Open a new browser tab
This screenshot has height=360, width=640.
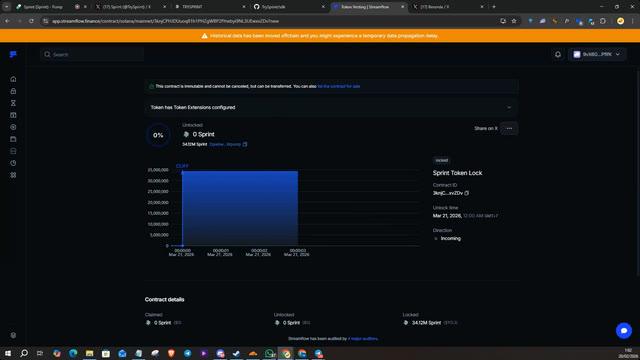click(493, 7)
